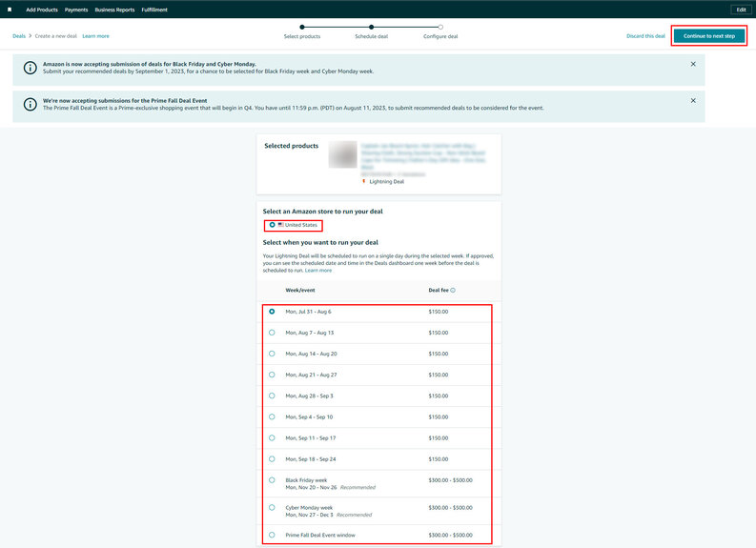Select week Mon, Sep 18 - Sep 24
This screenshot has height=548, width=756.
(272, 459)
